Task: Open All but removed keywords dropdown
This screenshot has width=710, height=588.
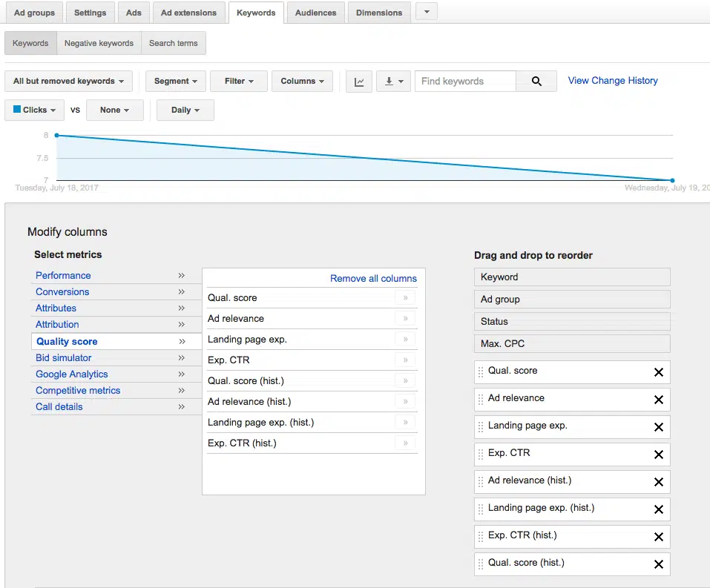Action: point(68,82)
